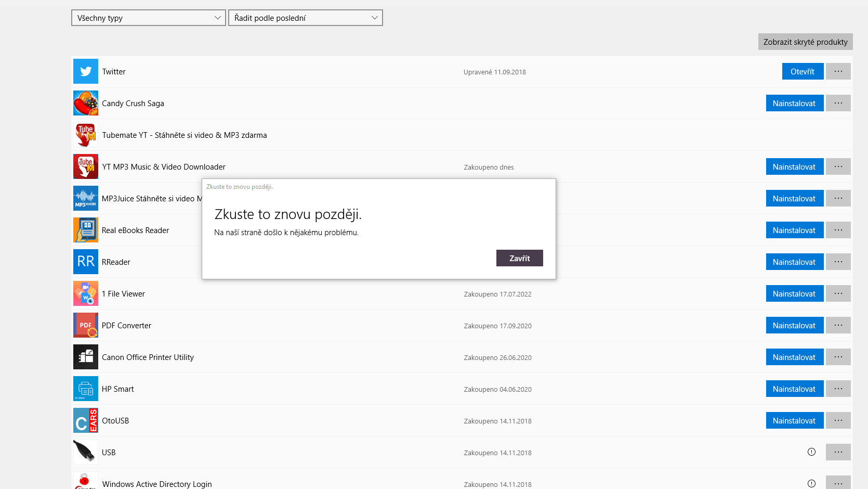868x489 pixels.
Task: Click YT MP3 Music & Video Downloader icon
Action: [86, 166]
